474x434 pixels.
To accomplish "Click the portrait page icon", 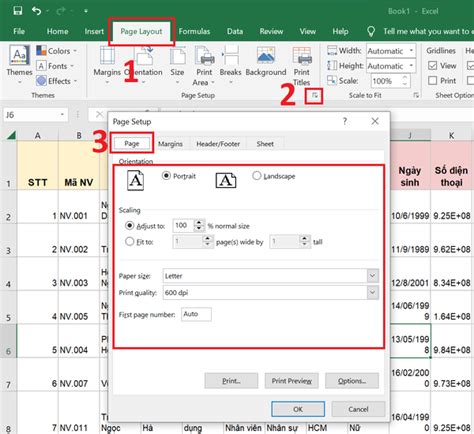I will [135, 180].
